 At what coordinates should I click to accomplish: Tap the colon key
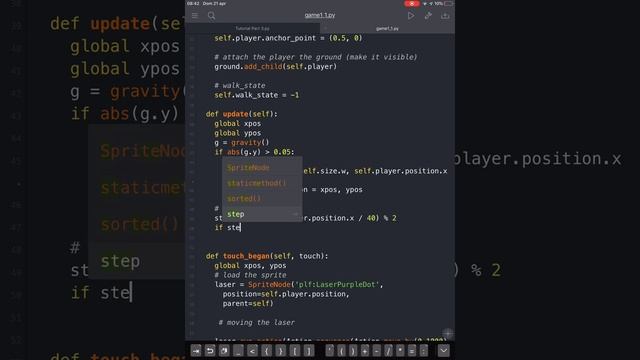click(424, 351)
